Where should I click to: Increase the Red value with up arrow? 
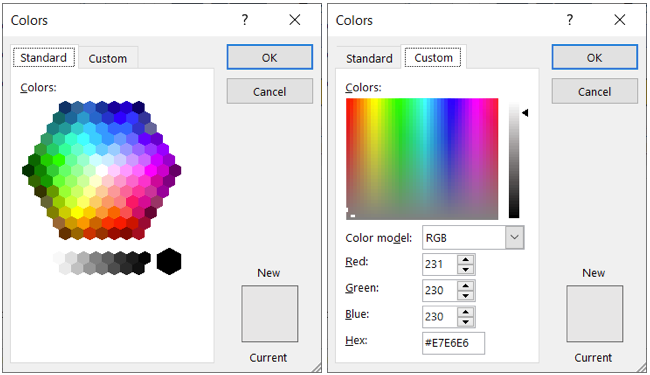pos(466,259)
